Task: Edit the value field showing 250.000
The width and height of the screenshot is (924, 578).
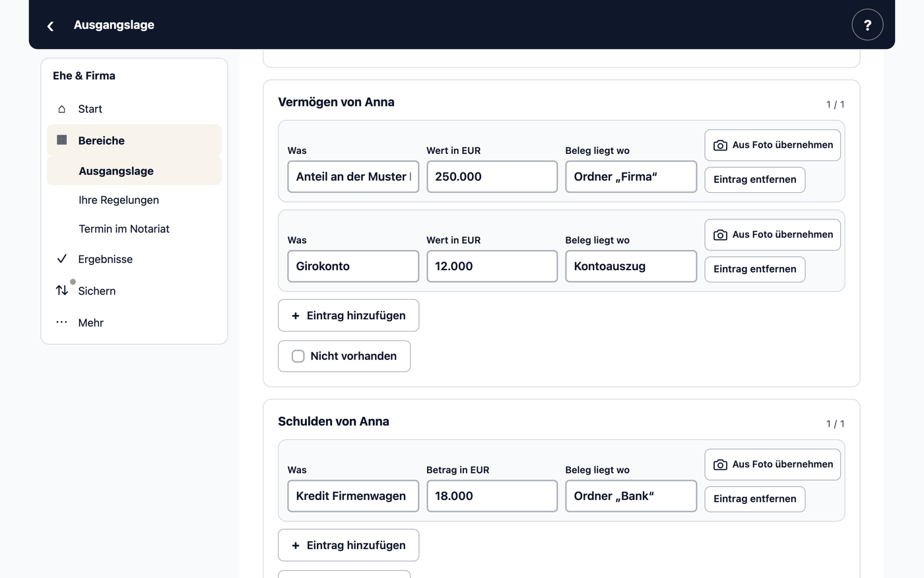Action: [492, 177]
